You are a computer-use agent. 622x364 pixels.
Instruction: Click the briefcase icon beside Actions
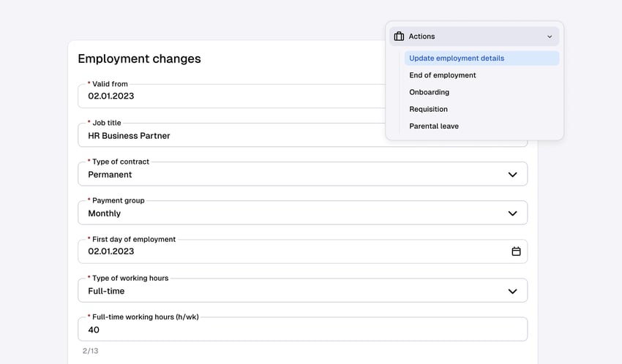[399, 37]
